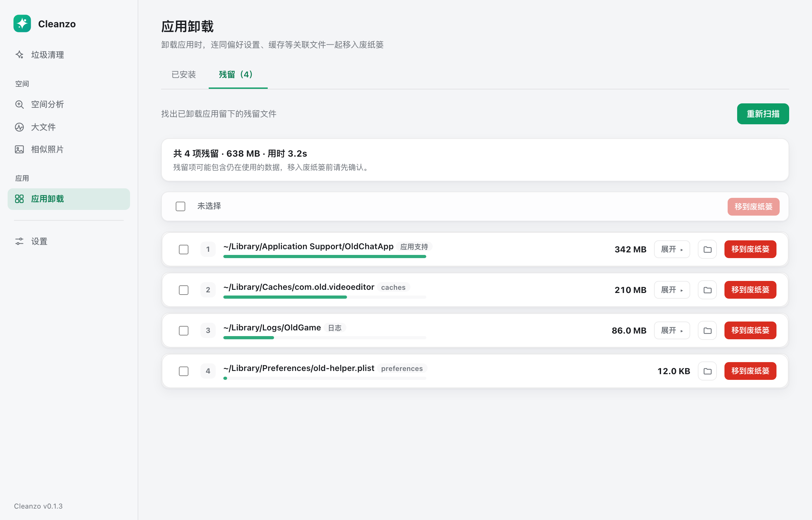This screenshot has height=520, width=812.
Task: Click row number badge 1
Action: (x=208, y=250)
